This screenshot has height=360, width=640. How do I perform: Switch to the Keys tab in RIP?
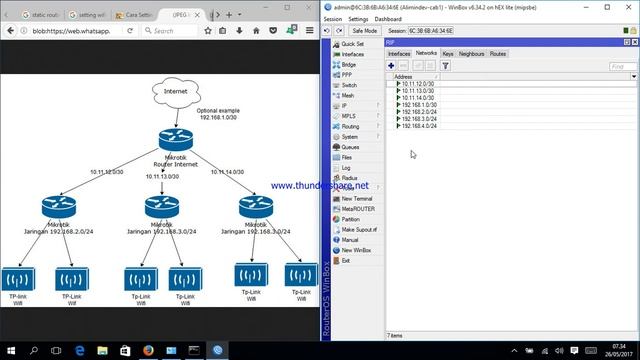[448, 53]
